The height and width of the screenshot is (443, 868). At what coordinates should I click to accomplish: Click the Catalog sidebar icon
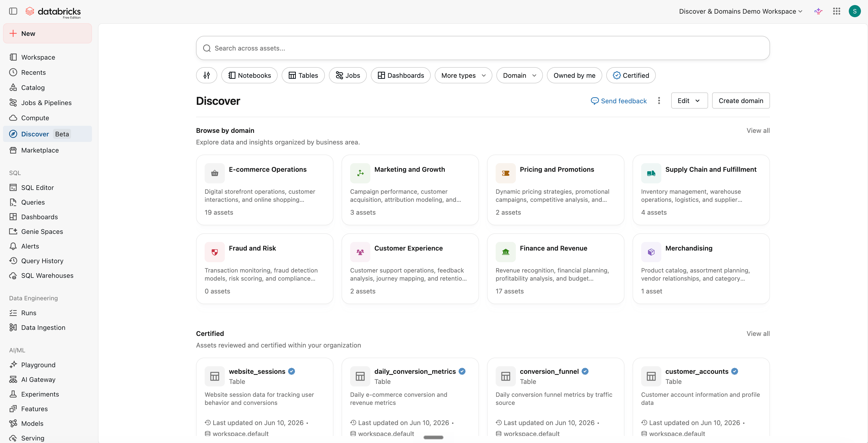[13, 88]
